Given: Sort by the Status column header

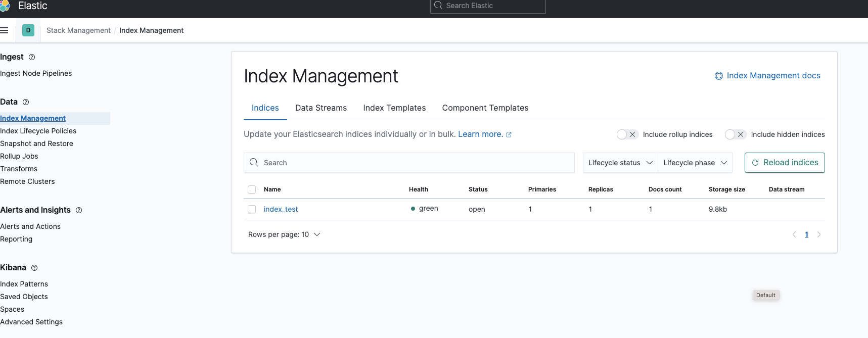Looking at the screenshot, I should click(478, 189).
